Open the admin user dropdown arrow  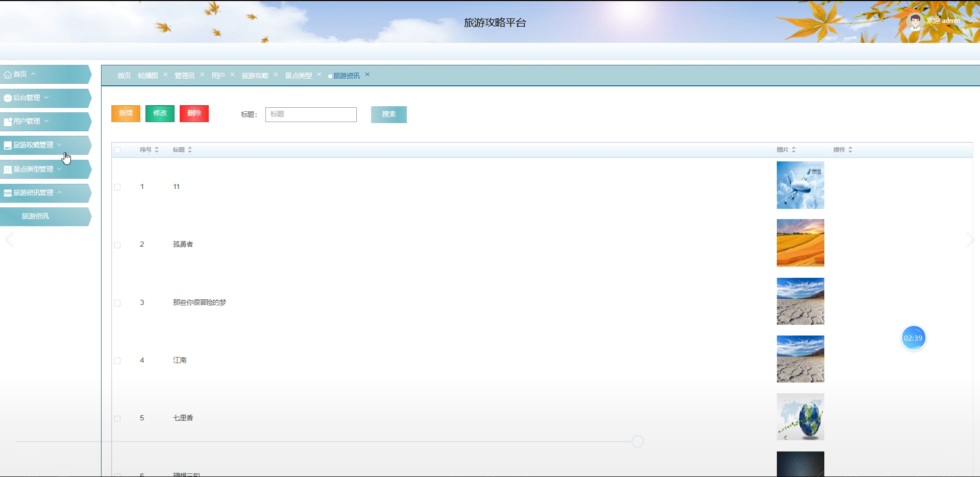[x=969, y=21]
